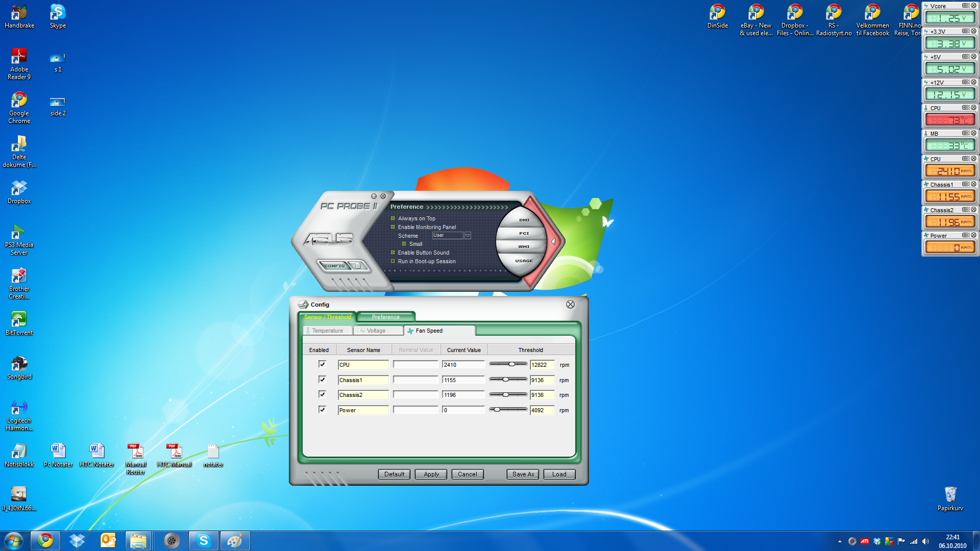Open Logitech Harmony desktop shortcut
980x551 pixels.
[x=19, y=415]
